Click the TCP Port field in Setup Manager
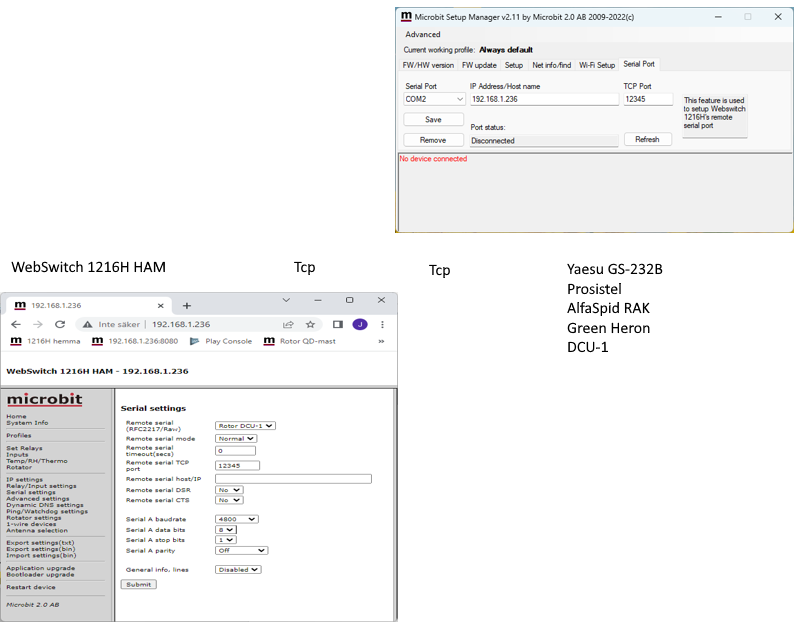 pos(648,99)
